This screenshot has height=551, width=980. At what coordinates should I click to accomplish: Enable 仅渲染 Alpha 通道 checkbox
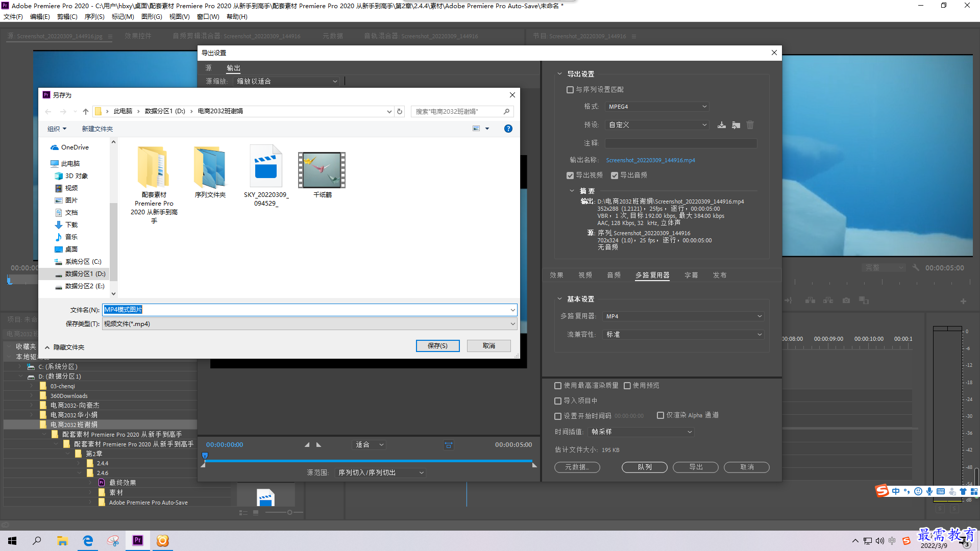660,415
